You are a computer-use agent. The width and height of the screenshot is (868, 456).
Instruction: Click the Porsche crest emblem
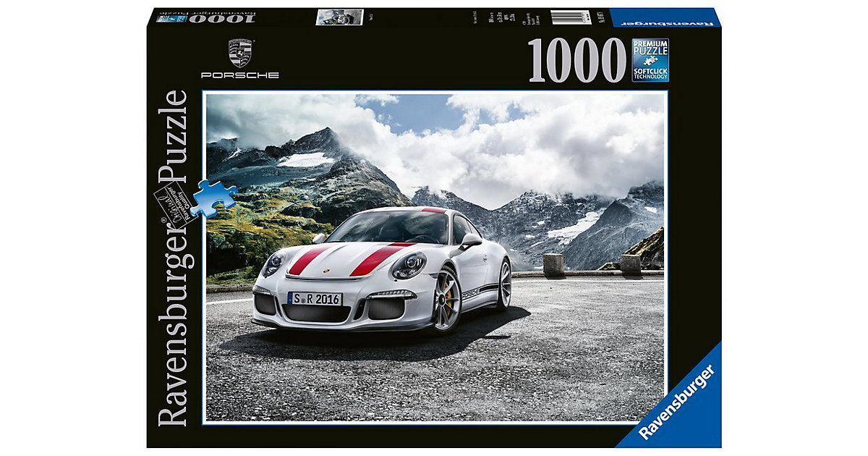[240, 53]
